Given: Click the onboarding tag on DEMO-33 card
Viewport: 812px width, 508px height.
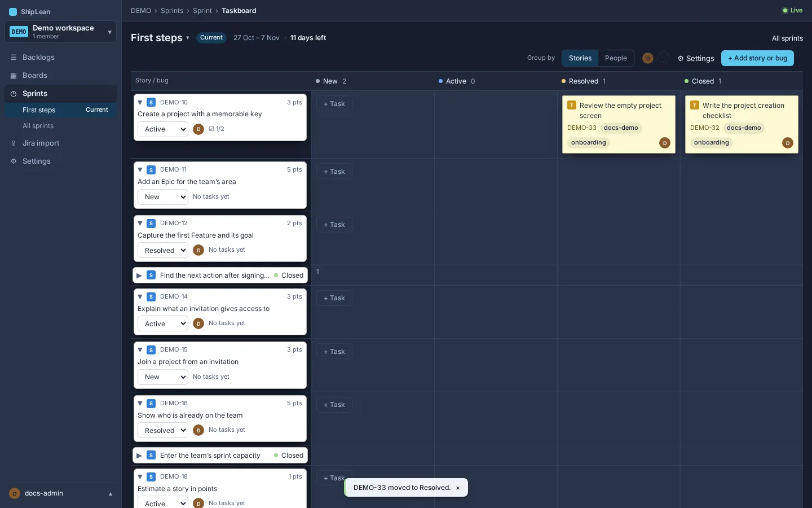Looking at the screenshot, I should click(x=588, y=143).
